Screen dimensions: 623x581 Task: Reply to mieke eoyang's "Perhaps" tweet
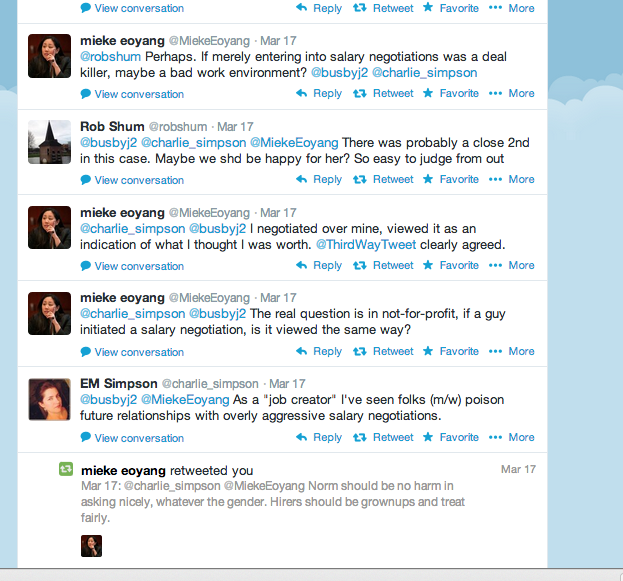point(319,93)
